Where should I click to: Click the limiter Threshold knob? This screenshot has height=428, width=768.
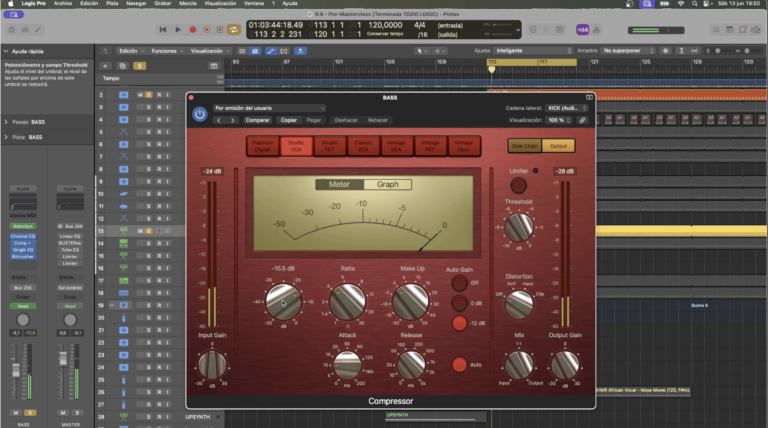coord(519,227)
